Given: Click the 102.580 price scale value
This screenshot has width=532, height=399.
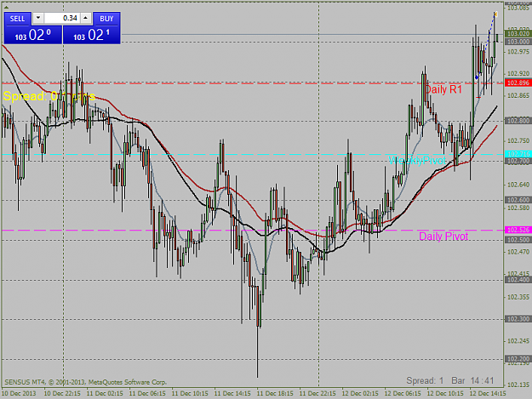Looking at the screenshot, I should [x=518, y=208].
